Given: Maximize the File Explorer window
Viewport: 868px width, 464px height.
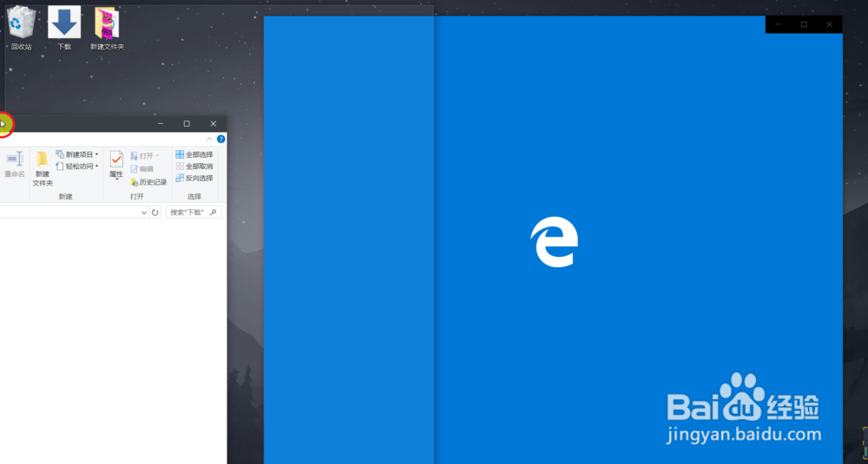Looking at the screenshot, I should (187, 124).
